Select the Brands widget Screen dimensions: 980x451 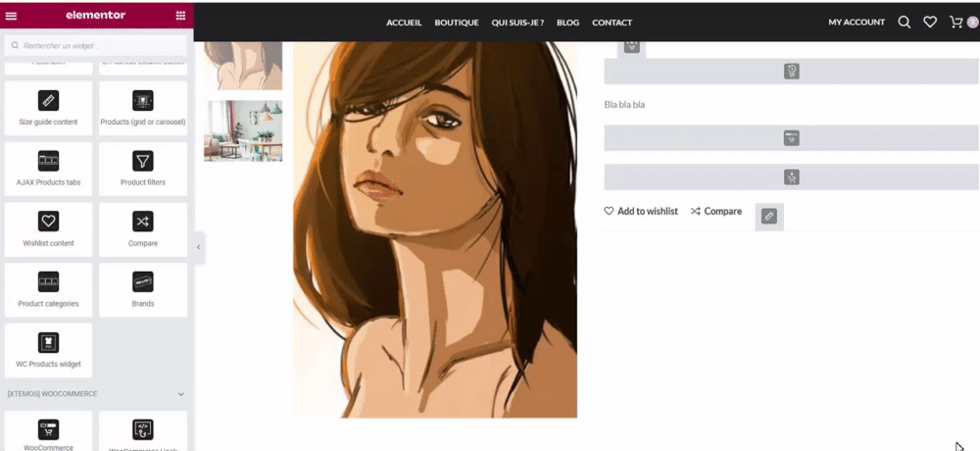[x=143, y=289]
